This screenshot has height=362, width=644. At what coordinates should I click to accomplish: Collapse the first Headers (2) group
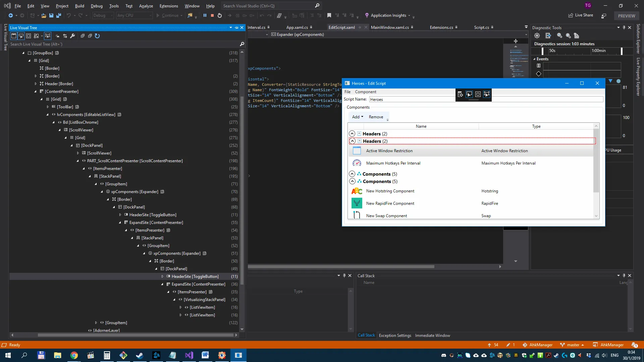[352, 134]
